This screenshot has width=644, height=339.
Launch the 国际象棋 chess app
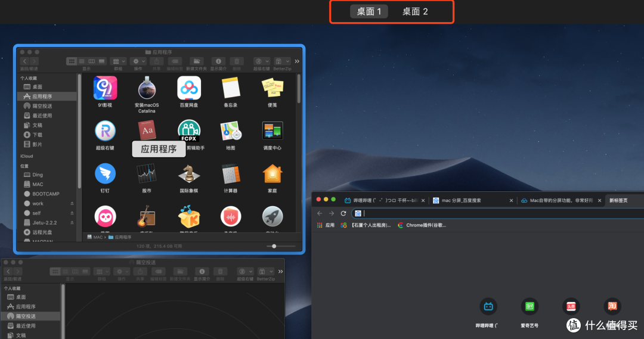pos(189,173)
